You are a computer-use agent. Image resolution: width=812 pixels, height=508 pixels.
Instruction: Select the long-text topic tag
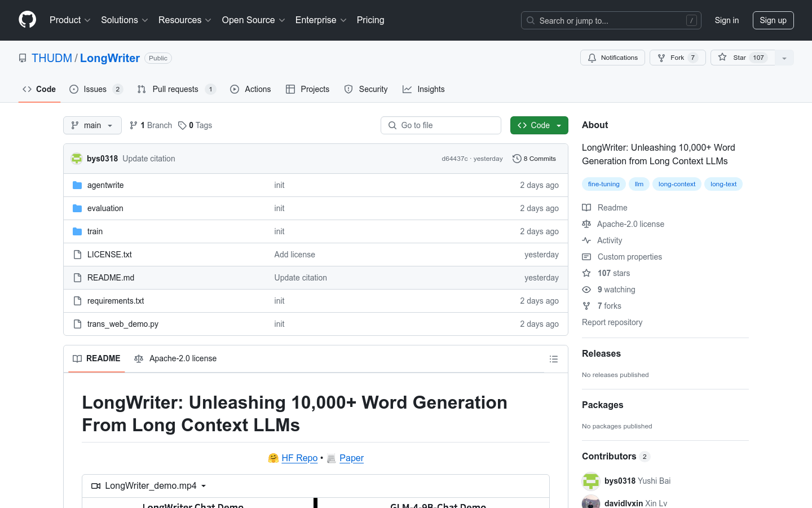[x=723, y=184]
